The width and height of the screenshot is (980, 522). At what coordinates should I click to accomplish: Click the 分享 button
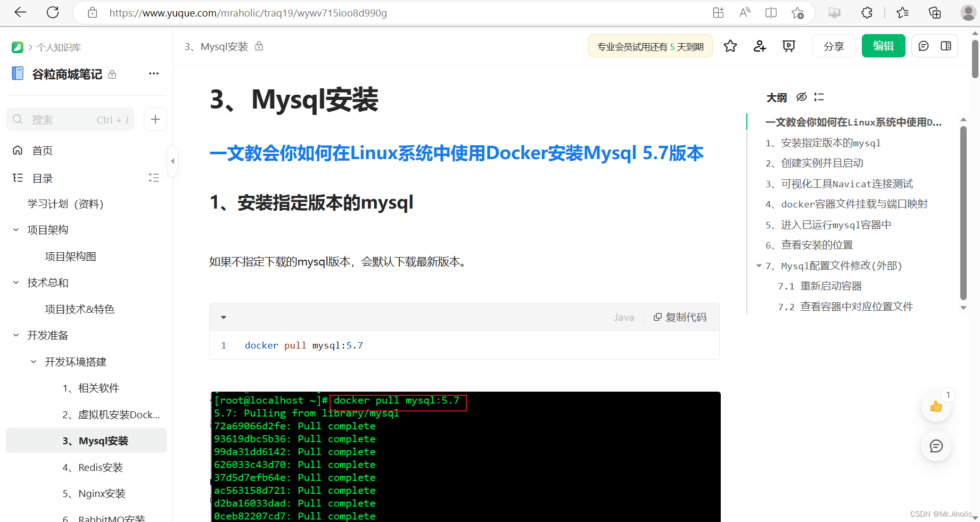[x=834, y=46]
